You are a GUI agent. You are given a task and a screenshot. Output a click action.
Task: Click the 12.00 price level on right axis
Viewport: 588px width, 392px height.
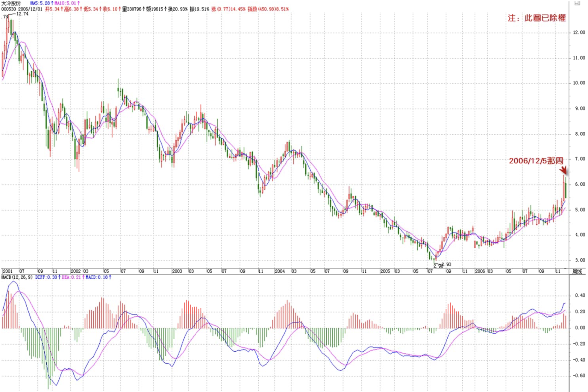click(x=579, y=32)
